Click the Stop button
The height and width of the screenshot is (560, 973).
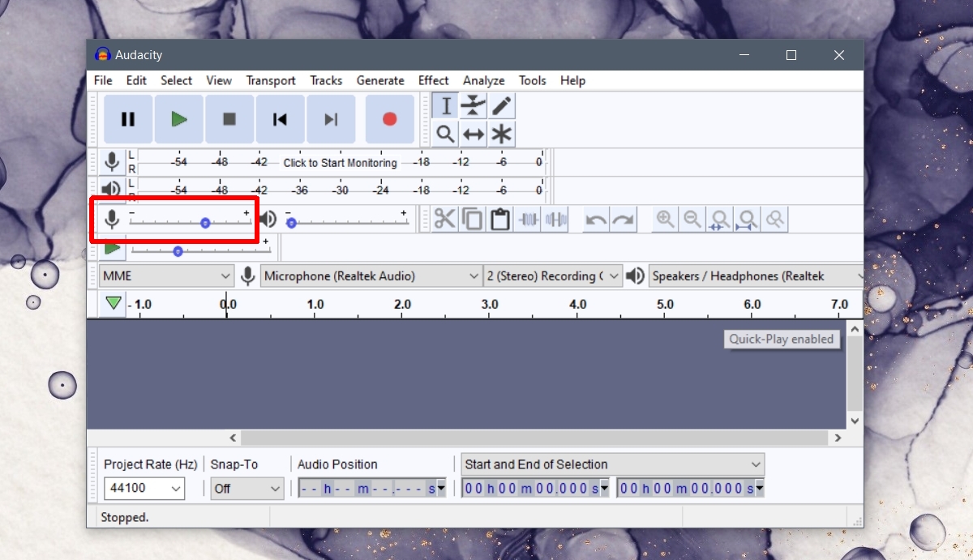229,118
